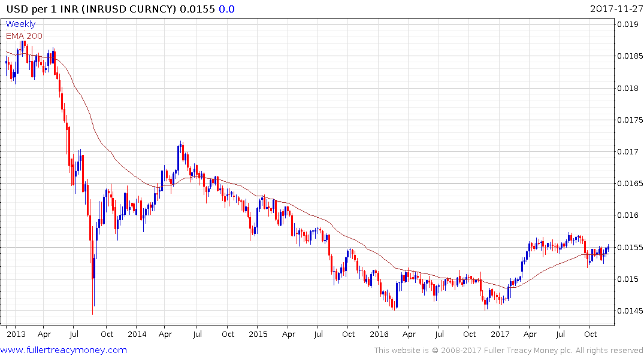Click the copyright notice text

click(x=509, y=351)
